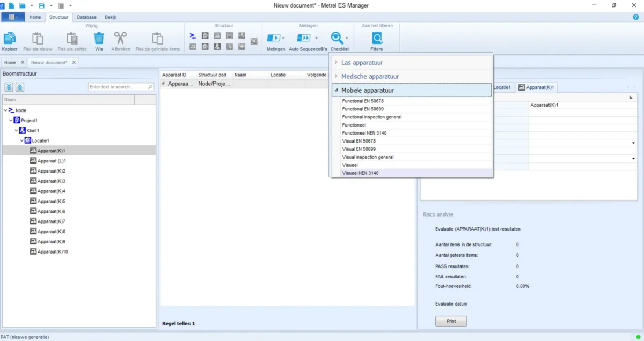Open the Filters tool
The image size is (644, 341).
coord(377,38)
